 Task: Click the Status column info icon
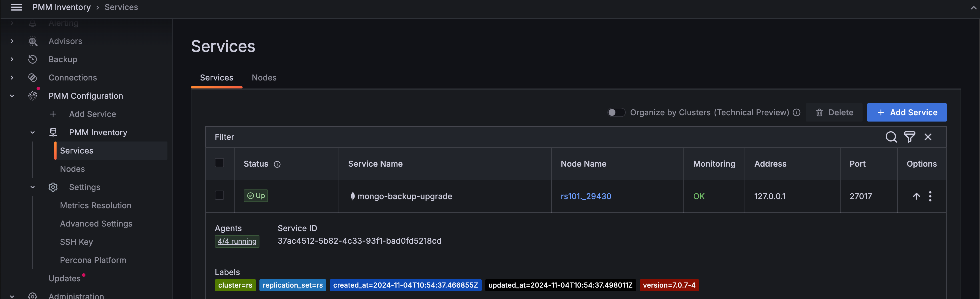click(277, 165)
